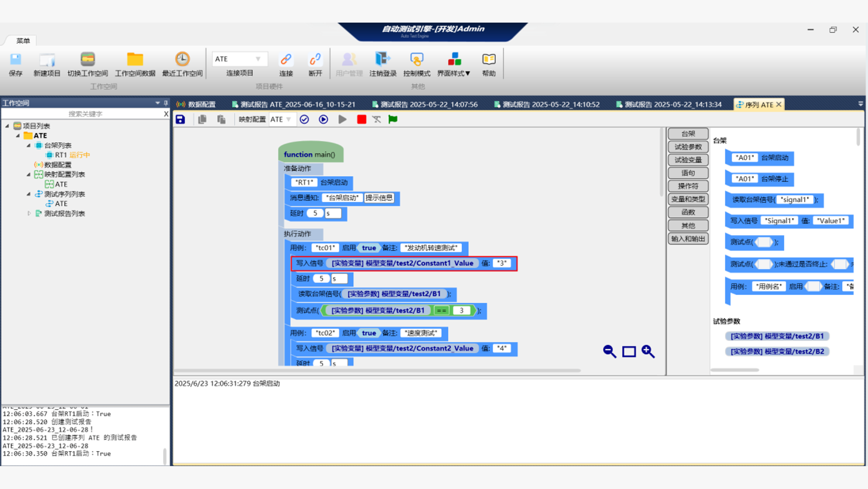Click the red stop execution button
Viewport: 868px width, 489px height.
[x=362, y=119]
